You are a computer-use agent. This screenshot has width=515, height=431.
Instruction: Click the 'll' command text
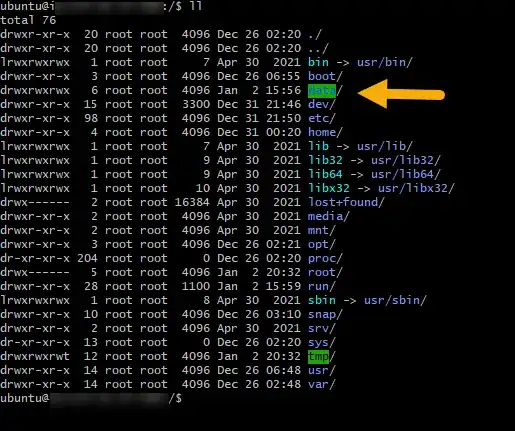pos(195,6)
